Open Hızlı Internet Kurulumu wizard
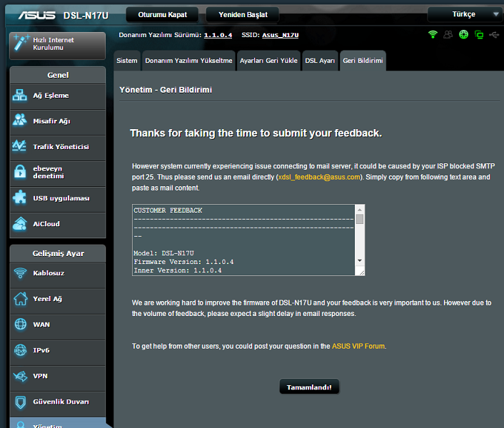 point(57,46)
